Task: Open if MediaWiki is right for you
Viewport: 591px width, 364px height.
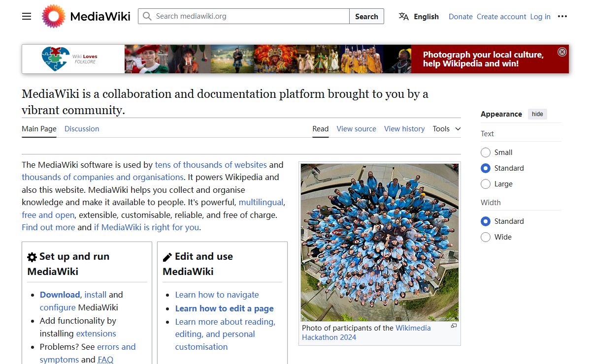Action: [x=147, y=227]
